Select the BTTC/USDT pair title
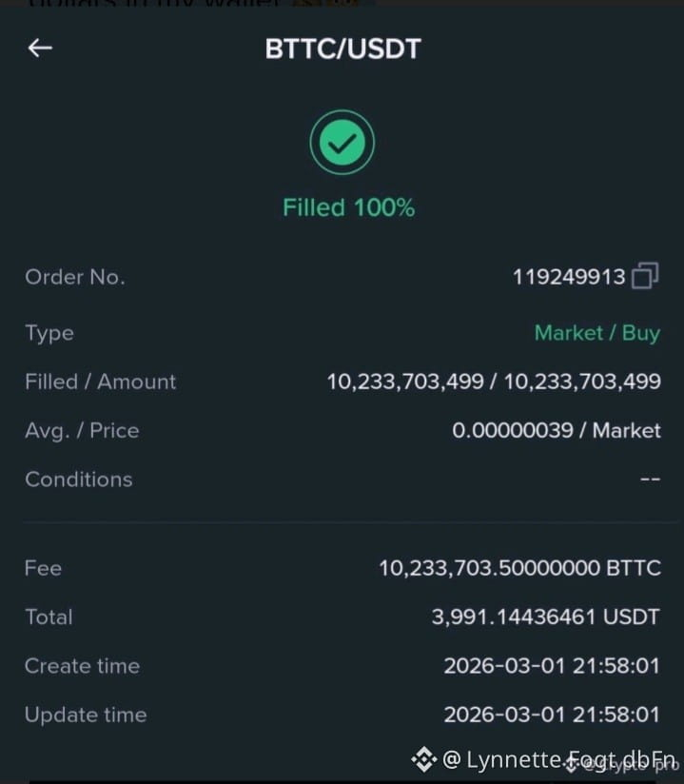This screenshot has height=784, width=684. pos(343,49)
